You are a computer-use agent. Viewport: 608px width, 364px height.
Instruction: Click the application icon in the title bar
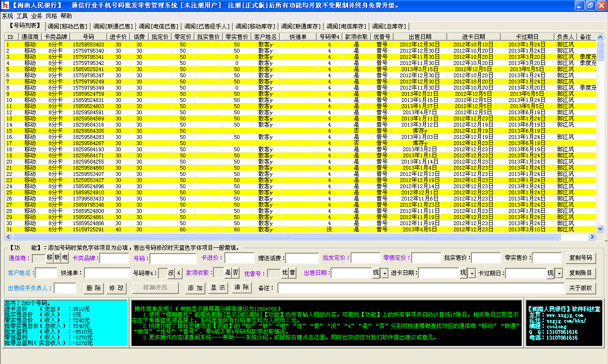coord(6,6)
